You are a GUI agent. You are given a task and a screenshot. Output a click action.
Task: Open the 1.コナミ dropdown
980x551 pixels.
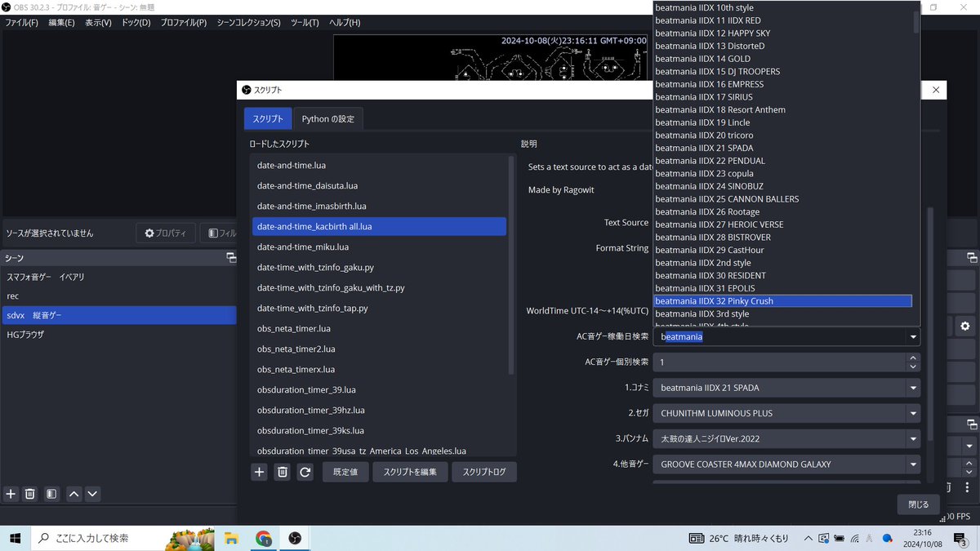coord(786,388)
